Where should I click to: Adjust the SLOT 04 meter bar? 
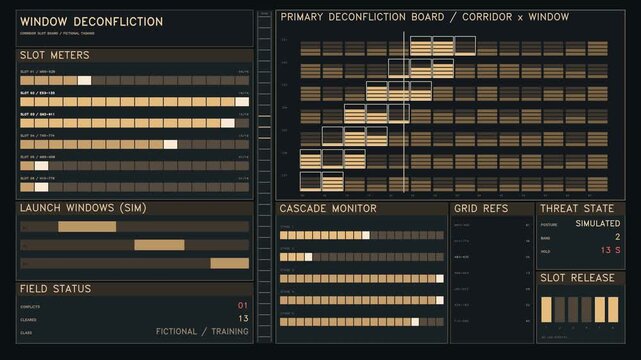(134, 144)
